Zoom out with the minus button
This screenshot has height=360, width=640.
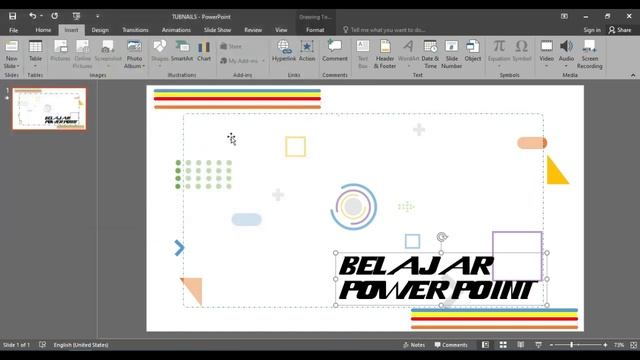(x=551, y=345)
